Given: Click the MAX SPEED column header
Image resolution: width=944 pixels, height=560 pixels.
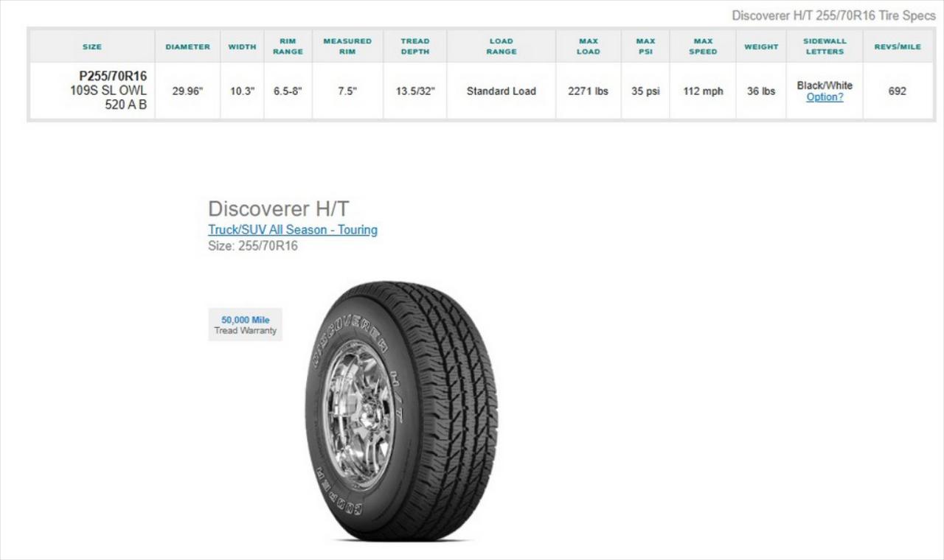Looking at the screenshot, I should coord(703,46).
